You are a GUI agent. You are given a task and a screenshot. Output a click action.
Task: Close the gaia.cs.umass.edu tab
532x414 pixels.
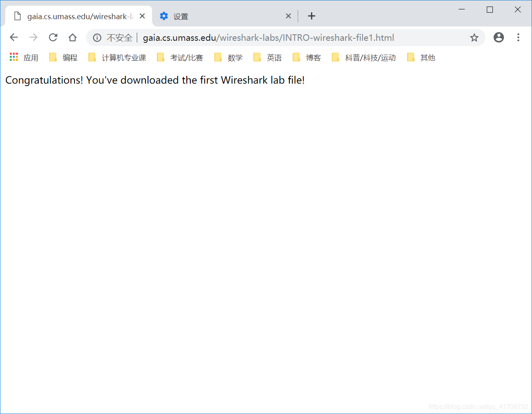[x=142, y=16]
